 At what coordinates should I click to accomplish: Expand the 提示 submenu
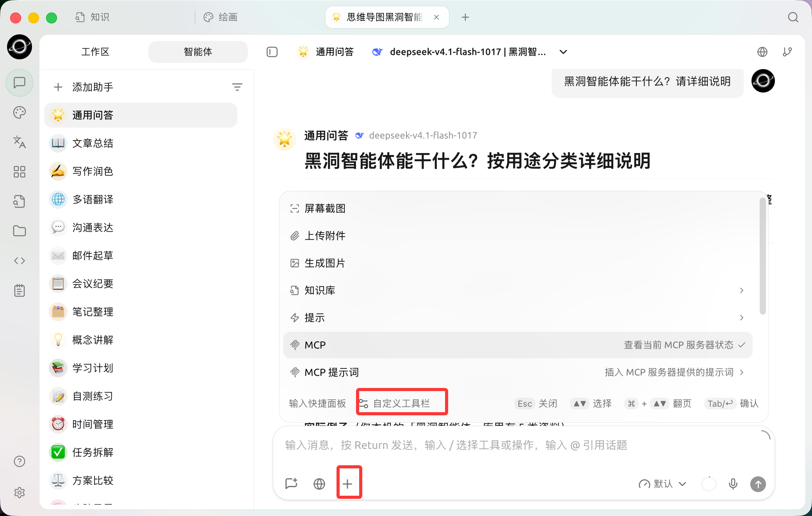[x=742, y=318]
